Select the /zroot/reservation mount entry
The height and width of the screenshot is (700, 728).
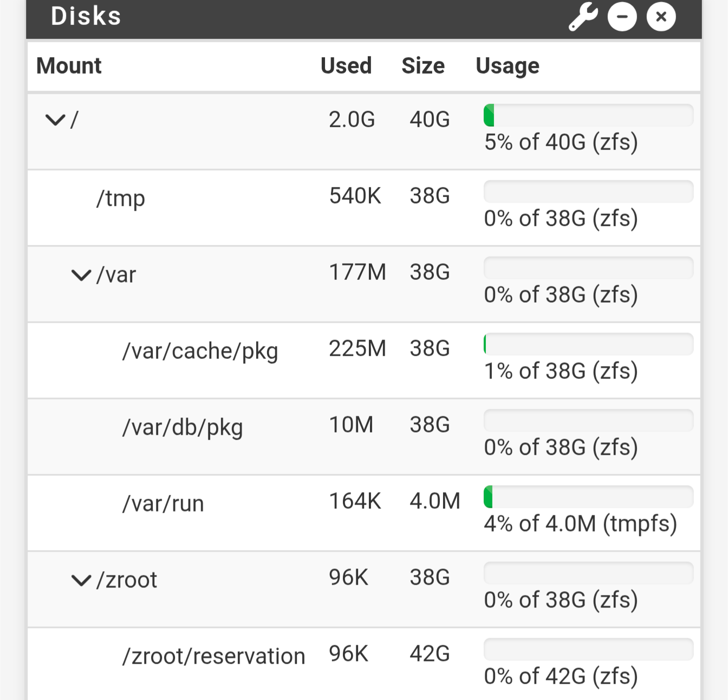[213, 656]
